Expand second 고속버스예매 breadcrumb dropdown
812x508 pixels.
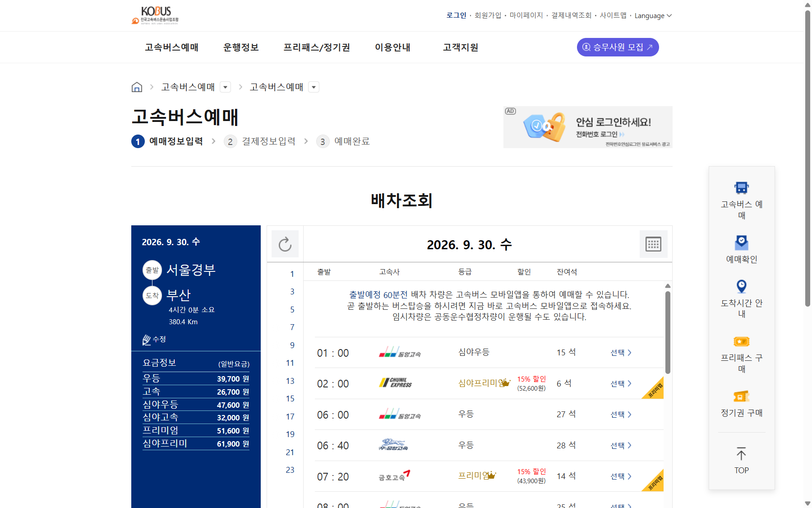click(314, 87)
